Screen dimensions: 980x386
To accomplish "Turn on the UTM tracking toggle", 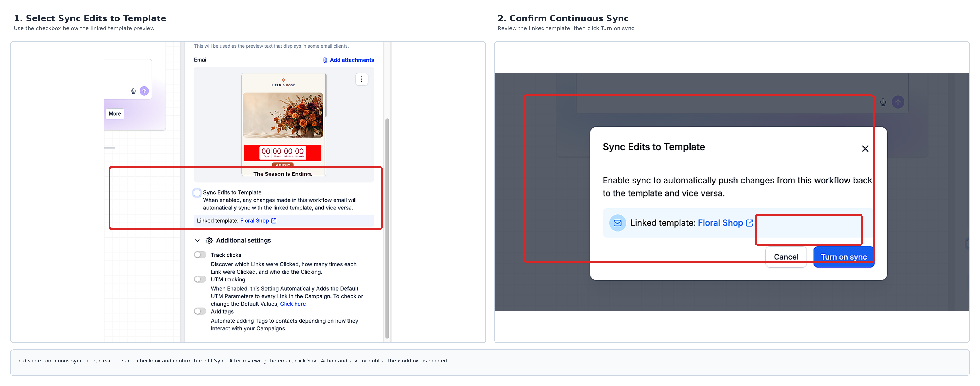I will (200, 280).
